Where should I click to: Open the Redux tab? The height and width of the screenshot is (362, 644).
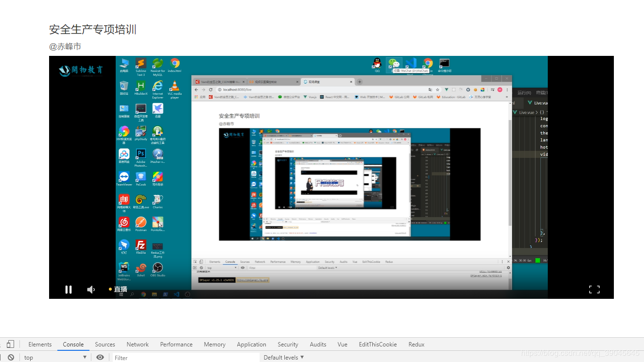417,344
